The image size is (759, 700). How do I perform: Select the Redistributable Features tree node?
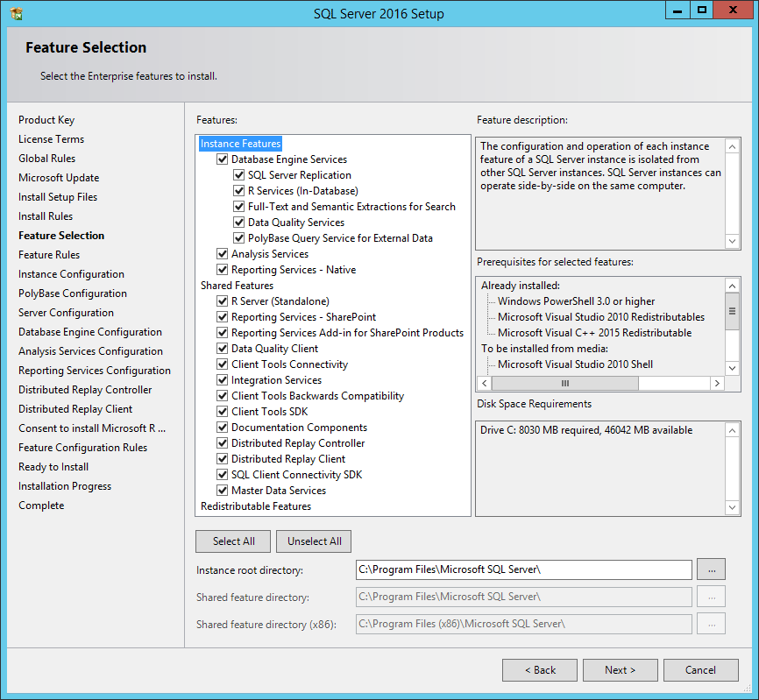pos(256,506)
